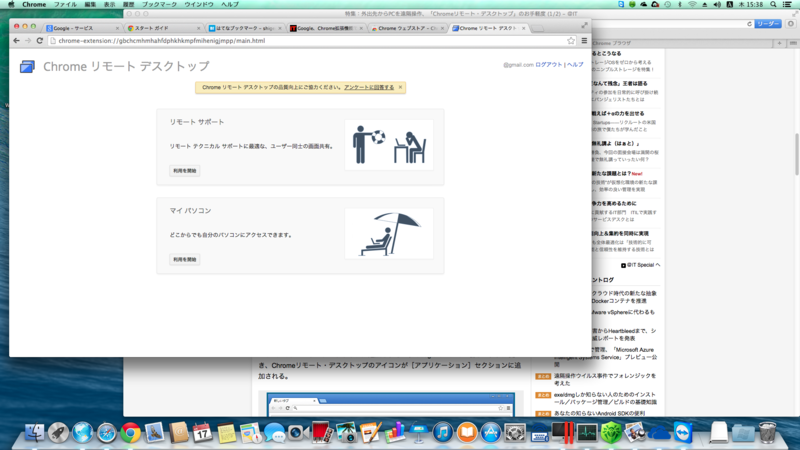800x450 pixels.
Task: Click the リーダー button in Safari window
Action: pyautogui.click(x=768, y=24)
